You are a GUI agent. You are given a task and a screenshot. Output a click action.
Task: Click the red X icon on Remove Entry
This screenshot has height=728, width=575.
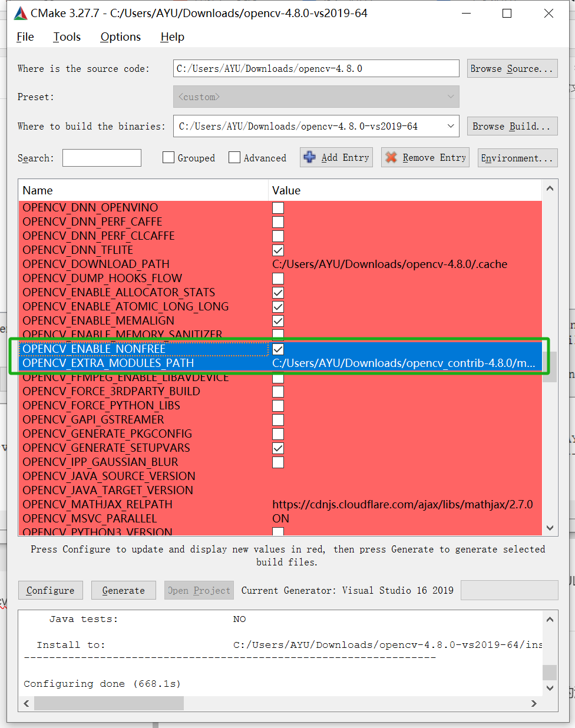click(x=391, y=157)
